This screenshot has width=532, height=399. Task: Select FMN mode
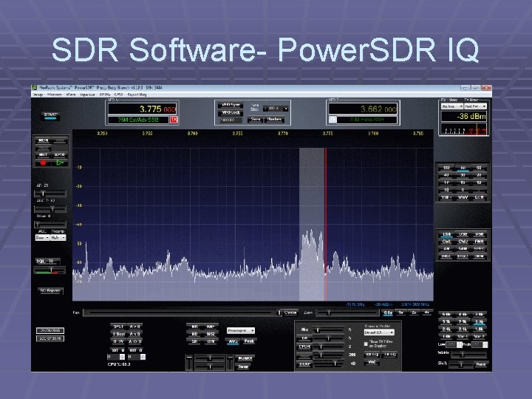pos(479,242)
